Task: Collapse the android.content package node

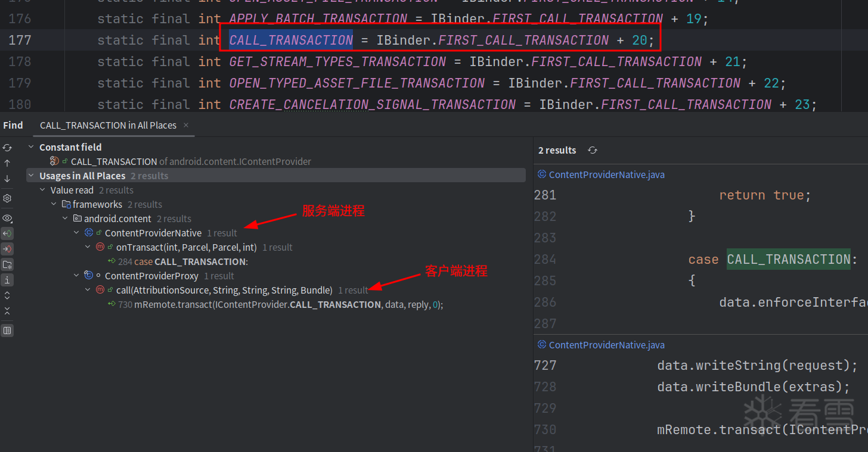Action: [65, 219]
